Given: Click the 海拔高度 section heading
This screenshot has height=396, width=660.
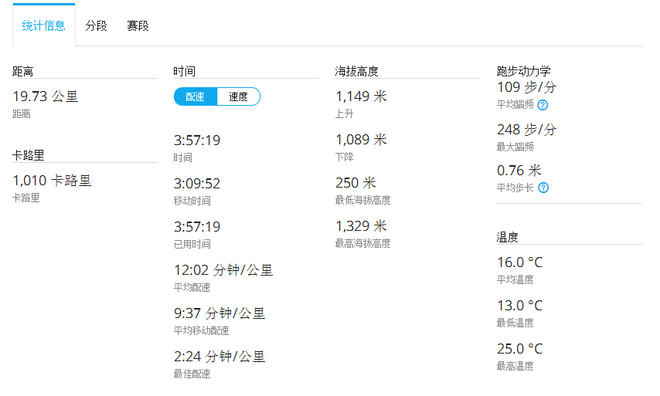Looking at the screenshot, I should point(357,72).
